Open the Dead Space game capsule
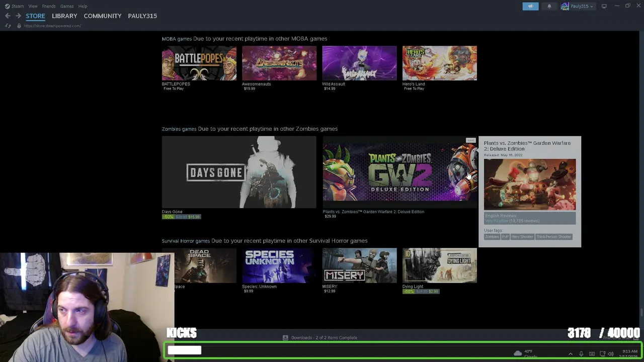644x362 pixels. click(x=205, y=265)
